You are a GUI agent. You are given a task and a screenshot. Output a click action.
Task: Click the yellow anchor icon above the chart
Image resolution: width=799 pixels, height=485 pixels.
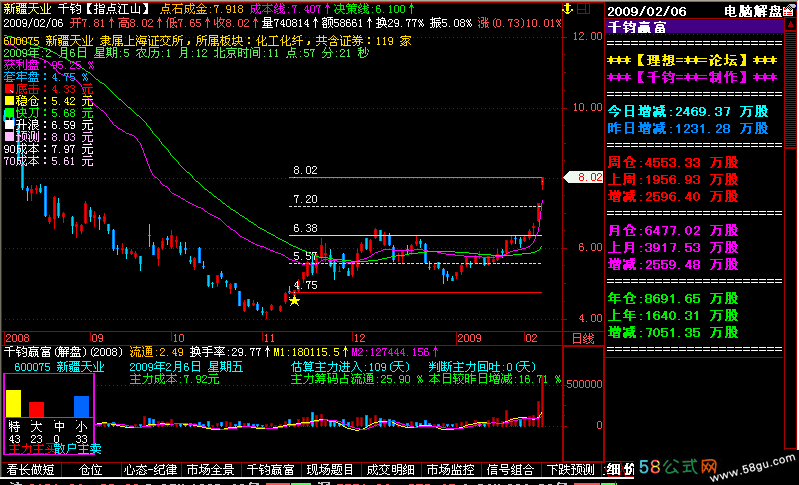(x=568, y=8)
